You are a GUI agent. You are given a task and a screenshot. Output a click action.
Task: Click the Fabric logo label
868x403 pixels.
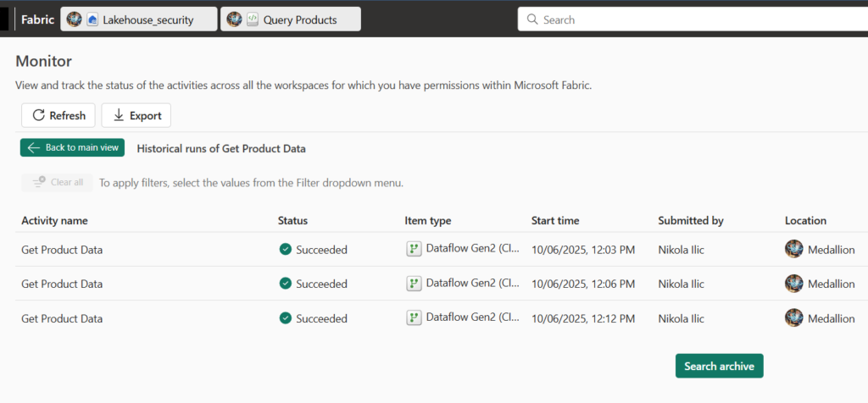[x=37, y=19]
